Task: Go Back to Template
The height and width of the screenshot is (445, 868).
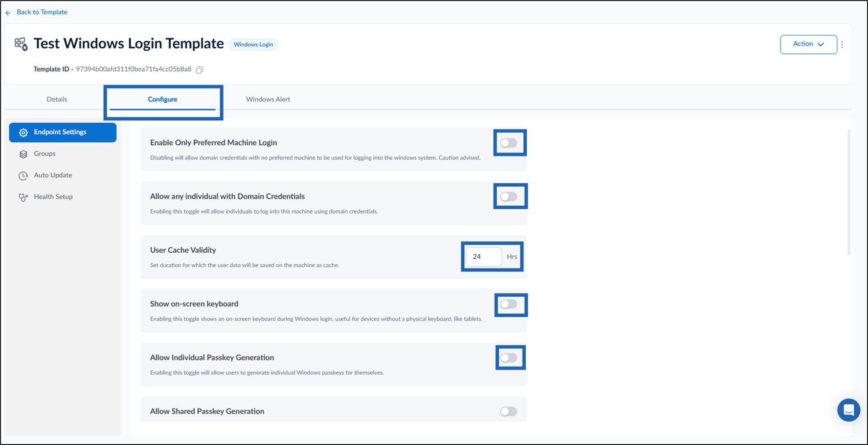Action: 42,12
